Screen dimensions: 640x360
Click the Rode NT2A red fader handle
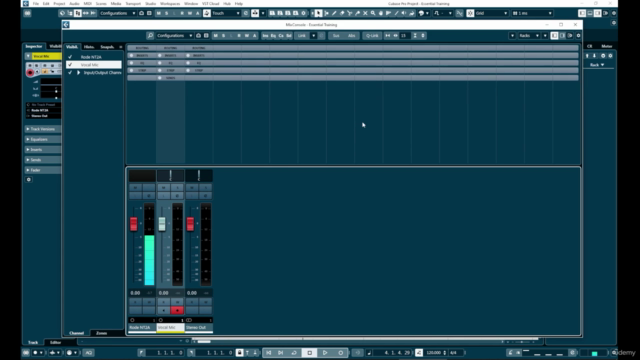coord(134,224)
